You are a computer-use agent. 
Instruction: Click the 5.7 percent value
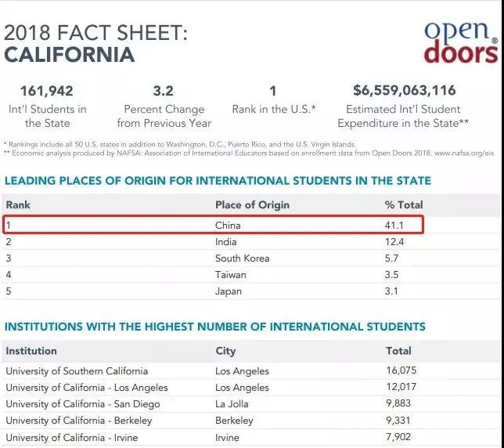[x=391, y=258]
